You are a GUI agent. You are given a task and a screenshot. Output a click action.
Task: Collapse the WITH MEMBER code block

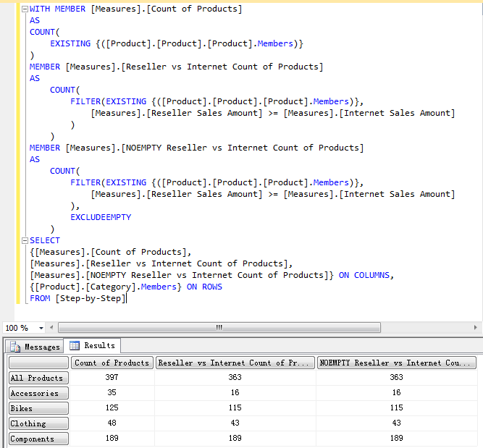[25, 9]
